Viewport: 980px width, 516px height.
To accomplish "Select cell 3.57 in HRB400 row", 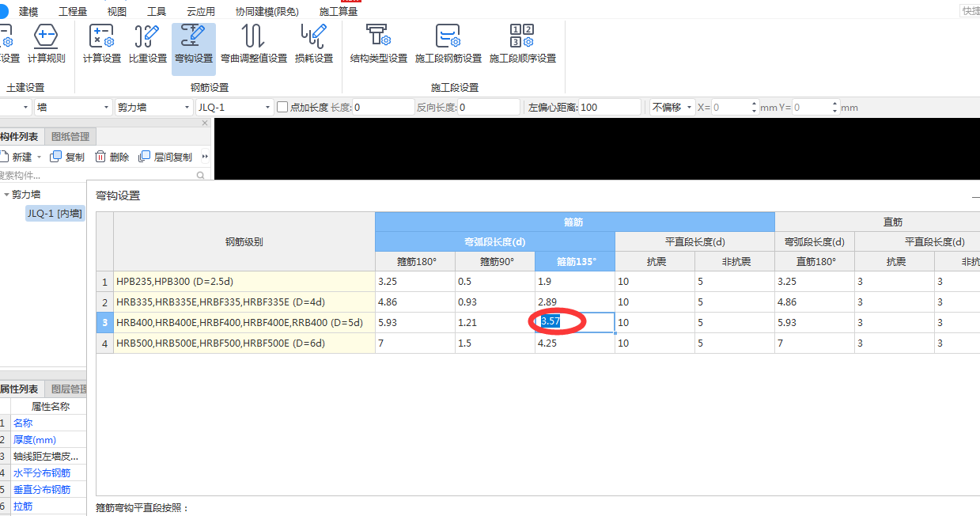I will click(x=575, y=322).
